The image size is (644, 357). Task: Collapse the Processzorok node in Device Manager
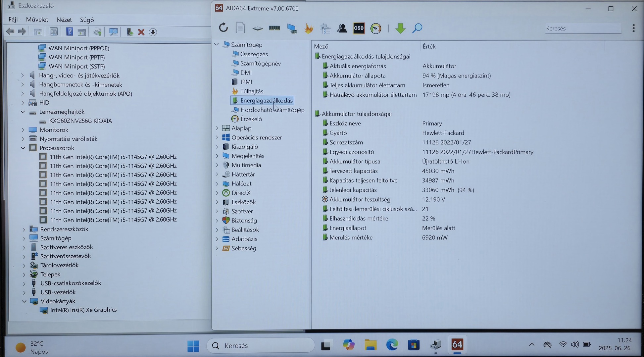23,148
